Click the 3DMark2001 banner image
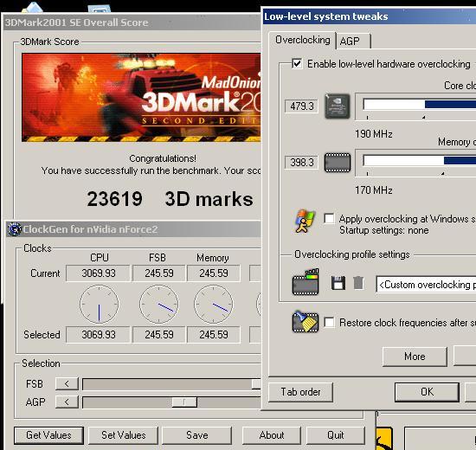The image size is (476, 450). click(141, 98)
